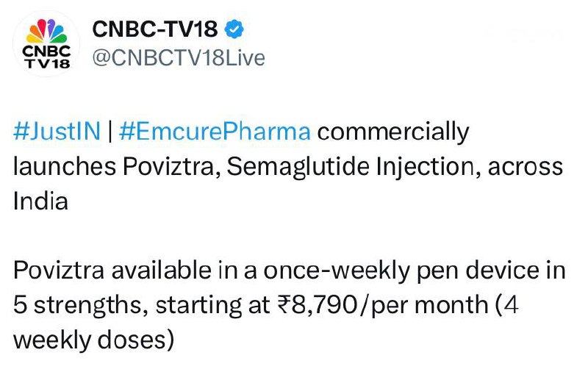The height and width of the screenshot is (383, 588).
Task: Open the @CNBCTV18Live handle
Action: coord(177,58)
